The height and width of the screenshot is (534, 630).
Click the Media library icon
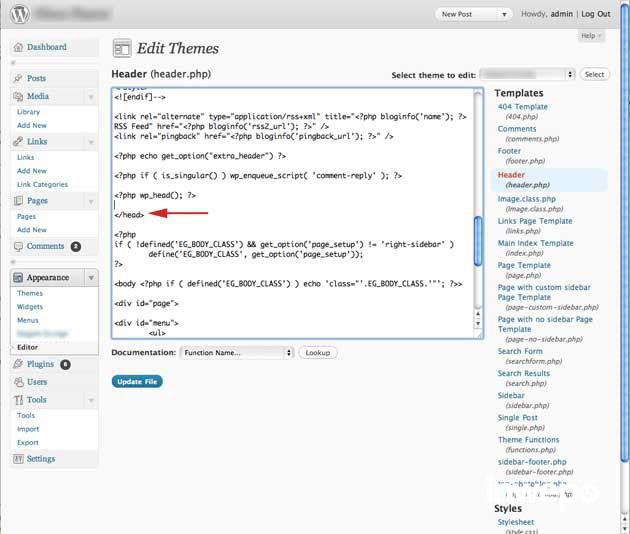tap(18, 96)
